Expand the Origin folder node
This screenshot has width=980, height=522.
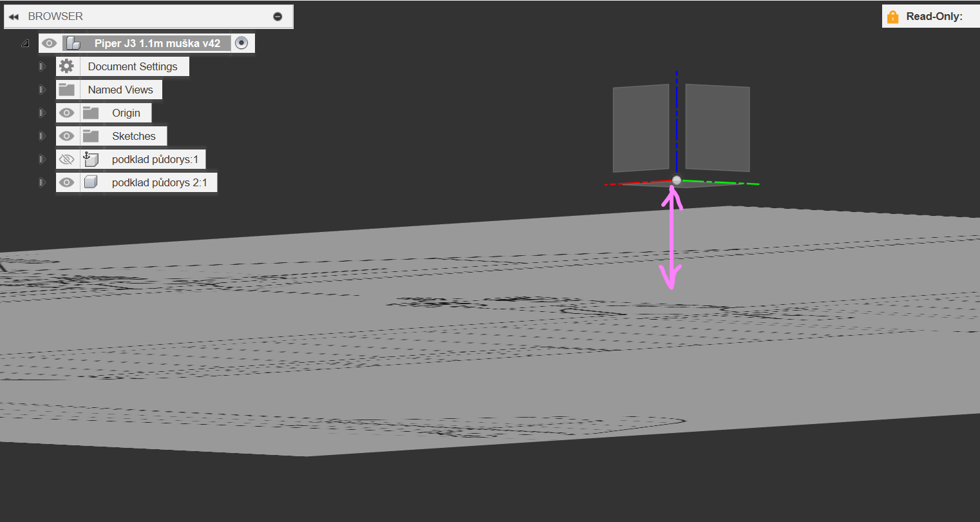42,113
